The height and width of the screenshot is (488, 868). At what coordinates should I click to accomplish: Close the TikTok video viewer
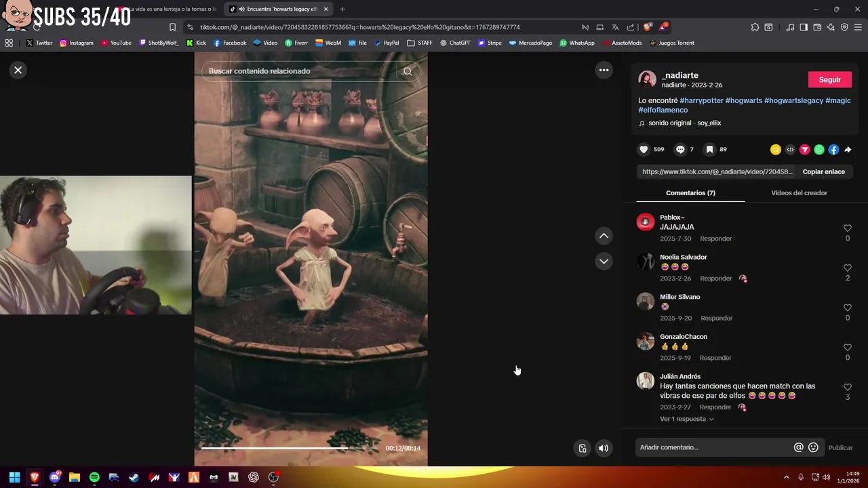[x=18, y=70]
